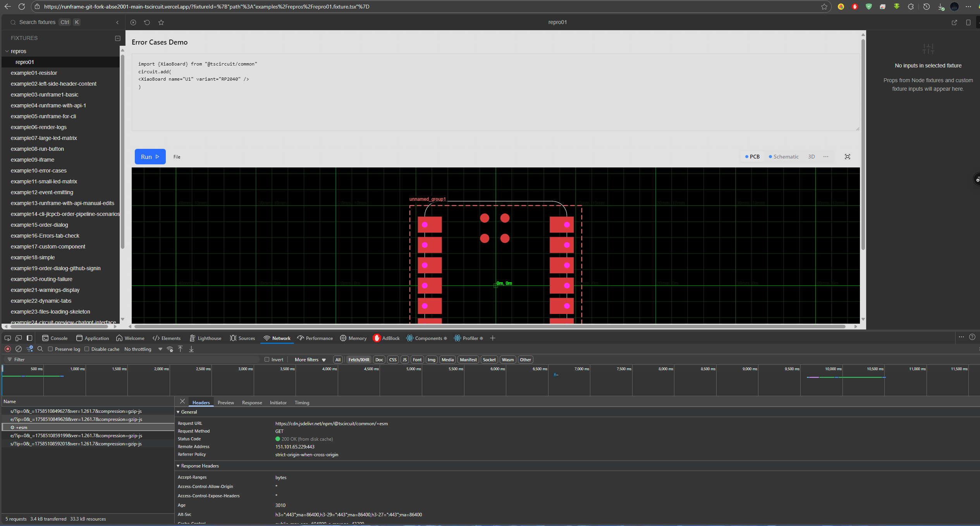Enable Disable cache checkbox
Viewport: 980px width, 526px height.
tap(87, 349)
